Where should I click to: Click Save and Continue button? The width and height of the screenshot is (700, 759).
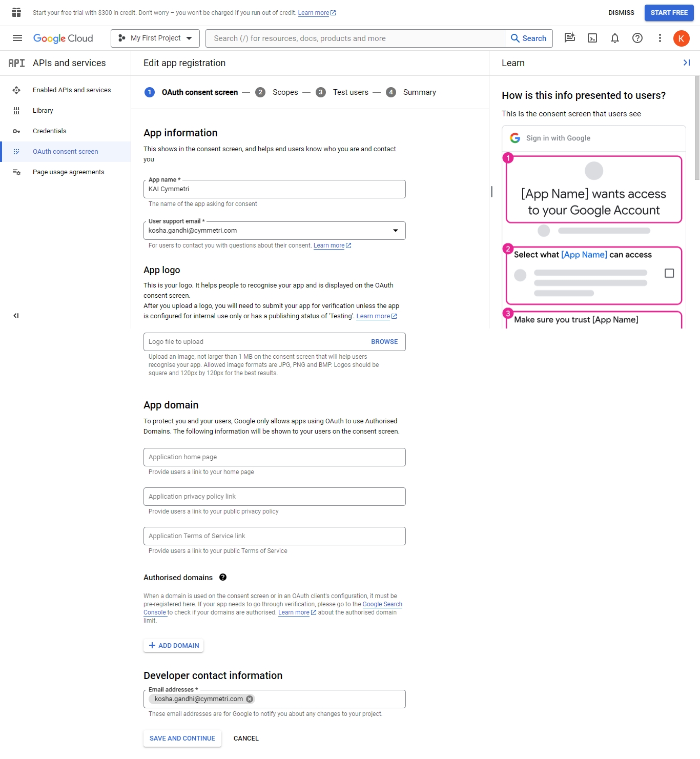182,739
